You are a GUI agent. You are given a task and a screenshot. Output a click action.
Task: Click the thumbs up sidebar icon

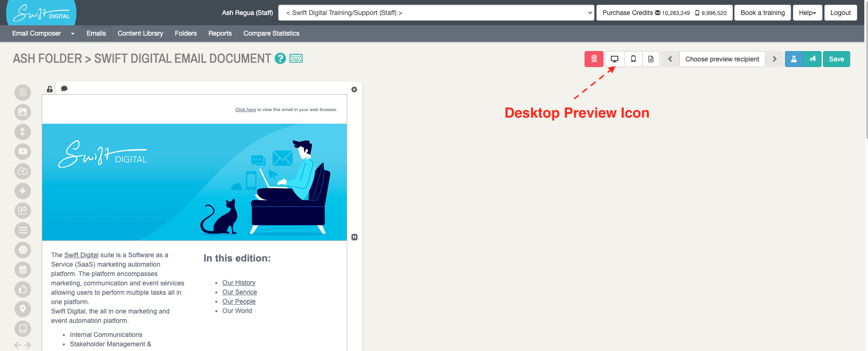23,289
